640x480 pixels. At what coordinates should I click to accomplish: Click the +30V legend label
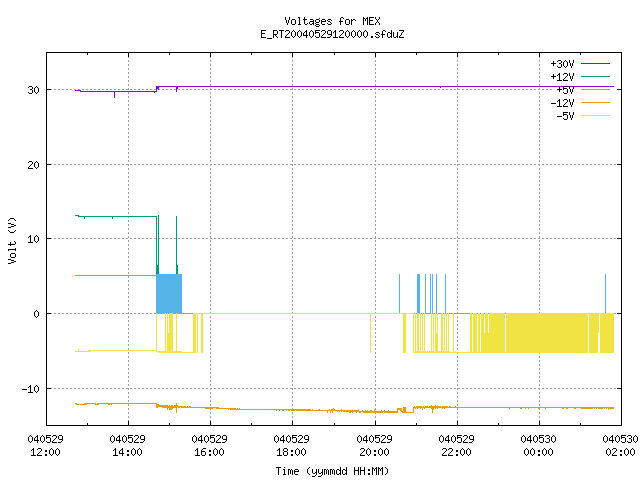click(562, 64)
